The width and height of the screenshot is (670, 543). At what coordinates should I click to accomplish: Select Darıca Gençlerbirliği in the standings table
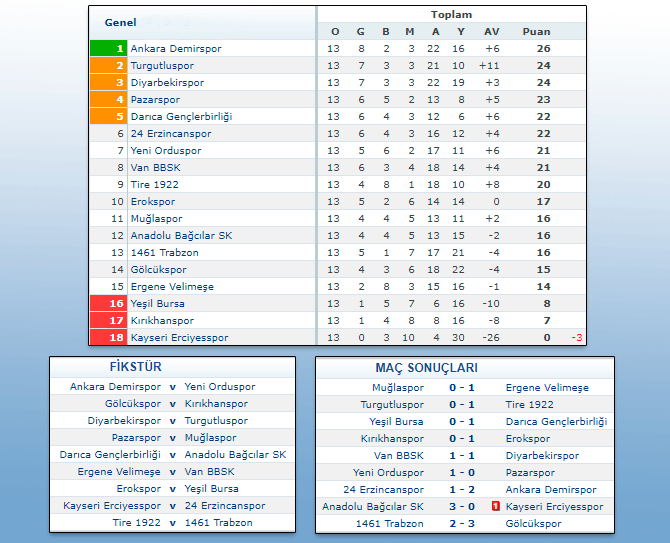pyautogui.click(x=181, y=116)
